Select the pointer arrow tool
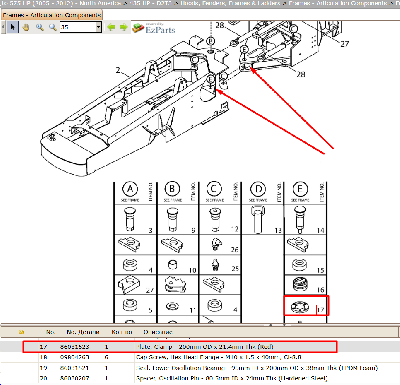This screenshot has width=400, height=385. 13,27
